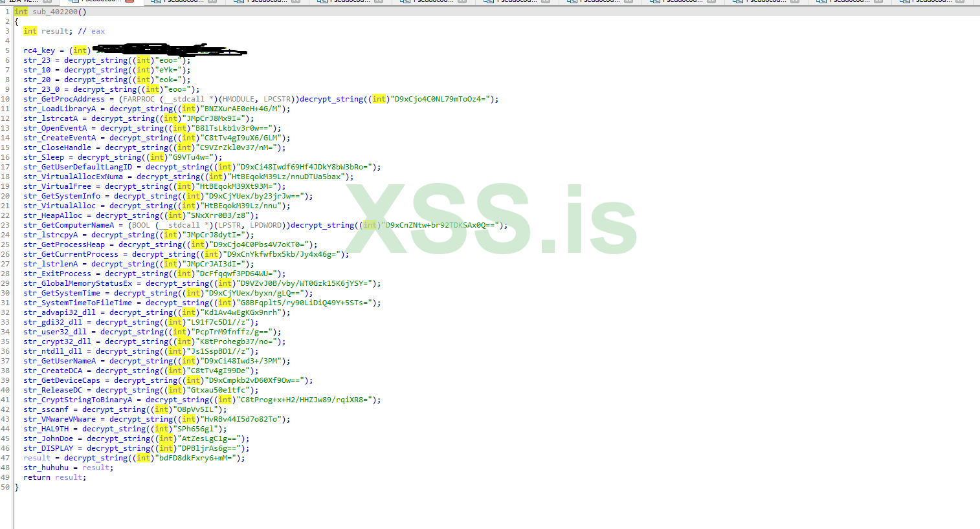Click the pseudocode icon on the first Pseudocode tab

click(74, 3)
